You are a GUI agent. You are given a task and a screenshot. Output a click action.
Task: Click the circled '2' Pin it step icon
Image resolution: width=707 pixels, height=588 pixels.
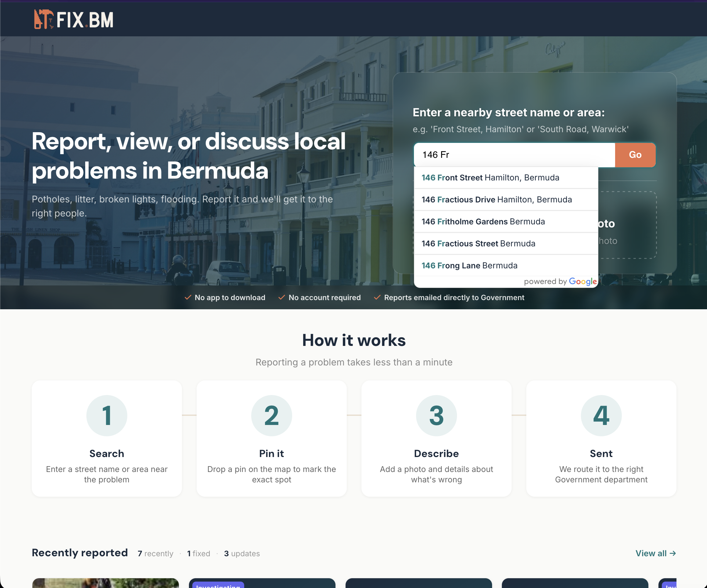coord(271,415)
